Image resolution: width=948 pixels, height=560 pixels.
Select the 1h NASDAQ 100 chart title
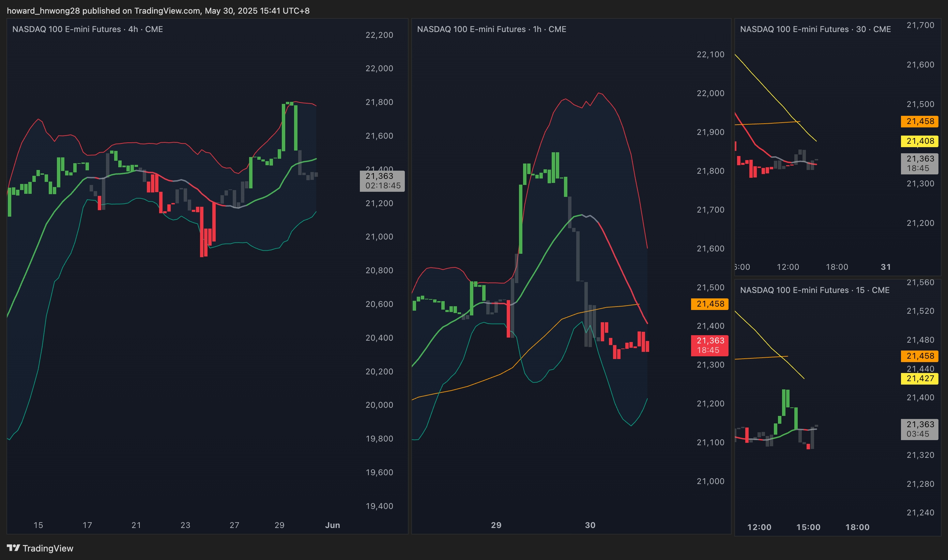(x=491, y=29)
